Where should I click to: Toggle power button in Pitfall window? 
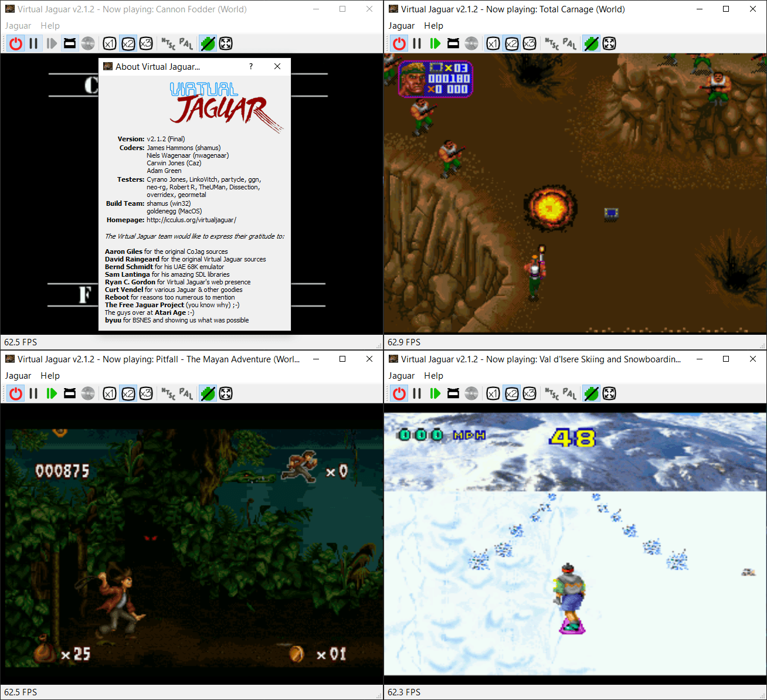pos(16,393)
